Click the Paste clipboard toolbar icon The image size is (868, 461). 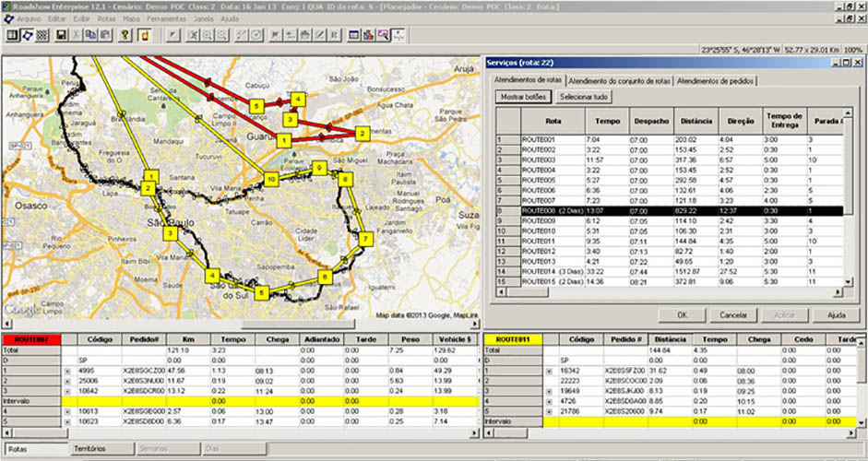(105, 35)
